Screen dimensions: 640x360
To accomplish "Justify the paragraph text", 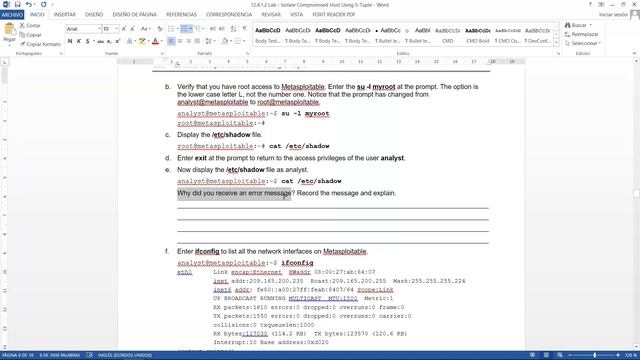I will pyautogui.click(x=198, y=41).
